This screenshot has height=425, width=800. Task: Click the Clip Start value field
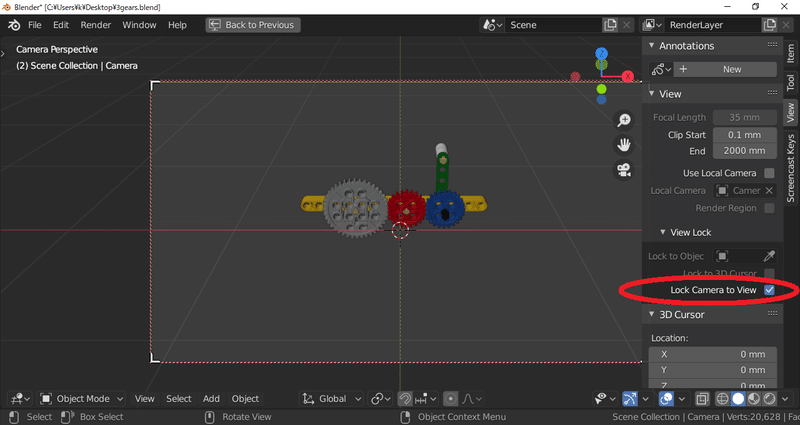(x=744, y=135)
